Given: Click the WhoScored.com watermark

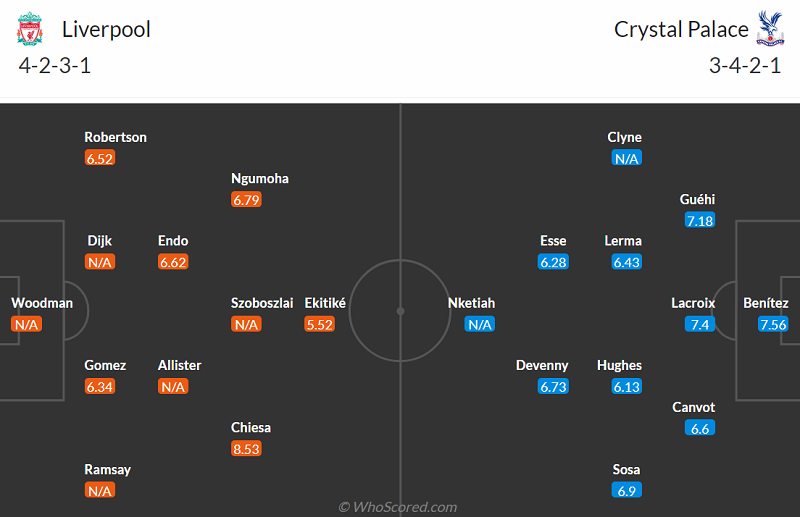Looking at the screenshot, I should [x=400, y=506].
